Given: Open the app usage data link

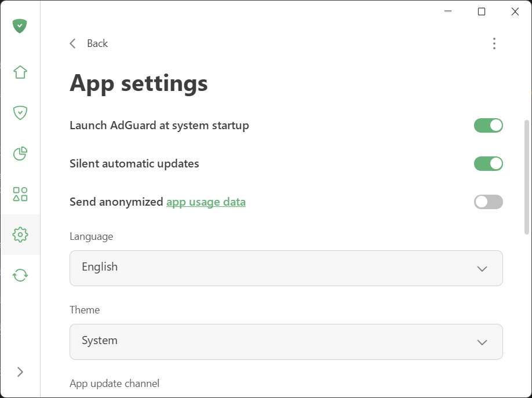Looking at the screenshot, I should tap(206, 202).
